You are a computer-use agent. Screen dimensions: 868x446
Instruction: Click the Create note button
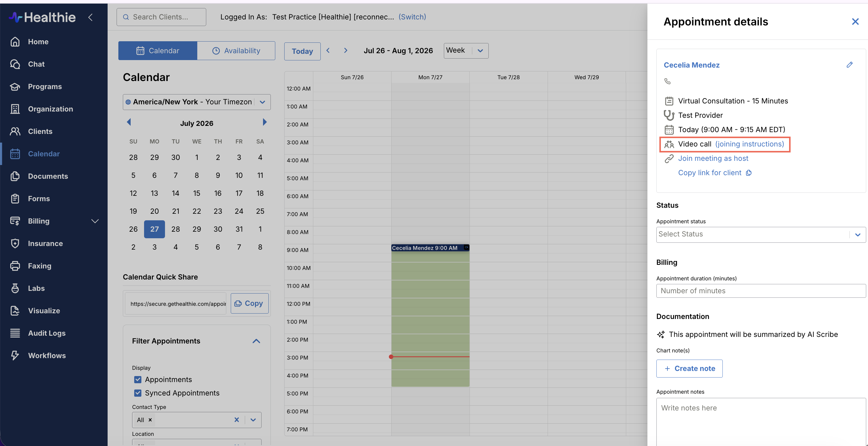pyautogui.click(x=690, y=369)
